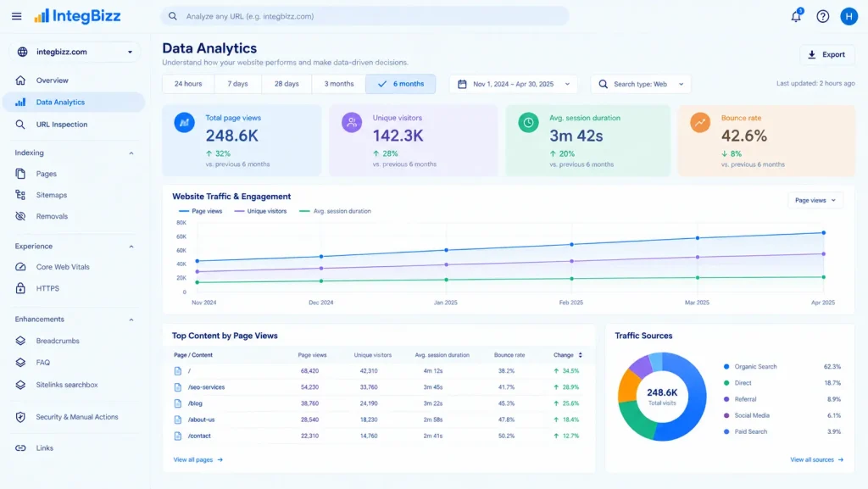The height and width of the screenshot is (489, 868).
Task: Click the Removals eye-off icon
Action: click(x=20, y=216)
